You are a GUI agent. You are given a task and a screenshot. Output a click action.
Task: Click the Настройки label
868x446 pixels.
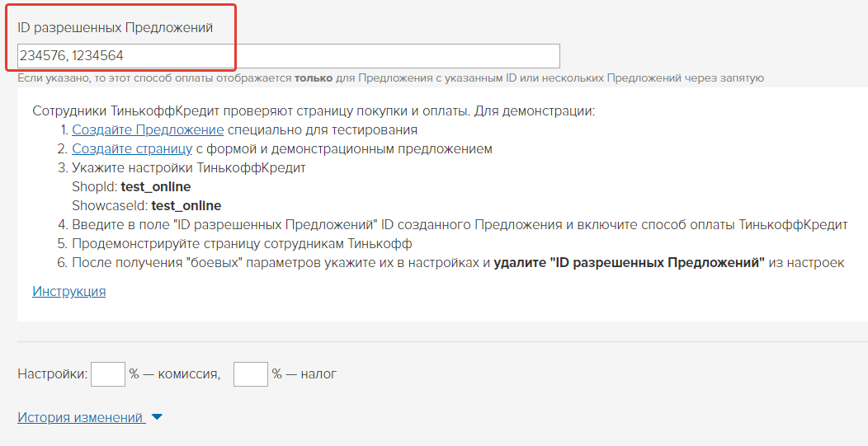(53, 374)
